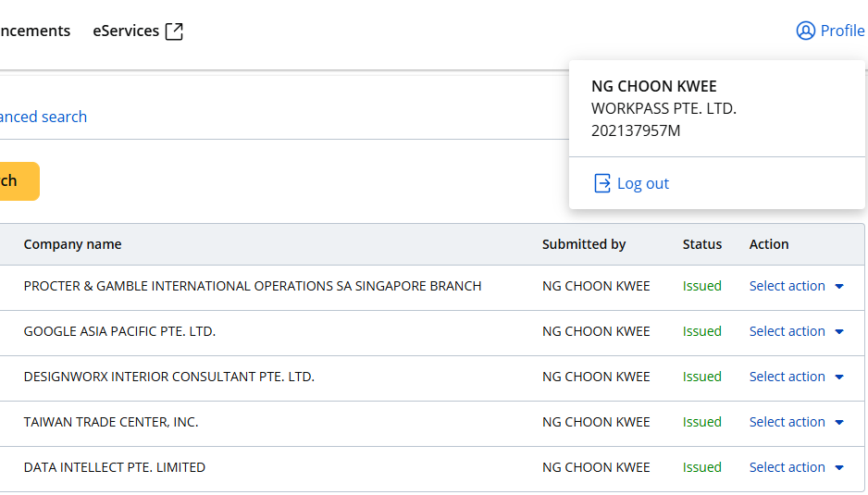The height and width of the screenshot is (495, 868).
Task: Expand Select action for Designworx Interior Consultant
Action: (787, 377)
